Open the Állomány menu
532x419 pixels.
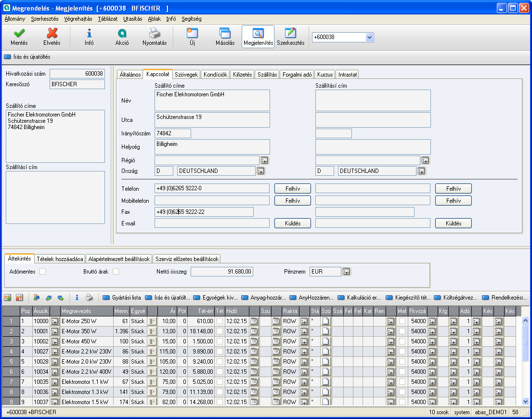(15, 19)
